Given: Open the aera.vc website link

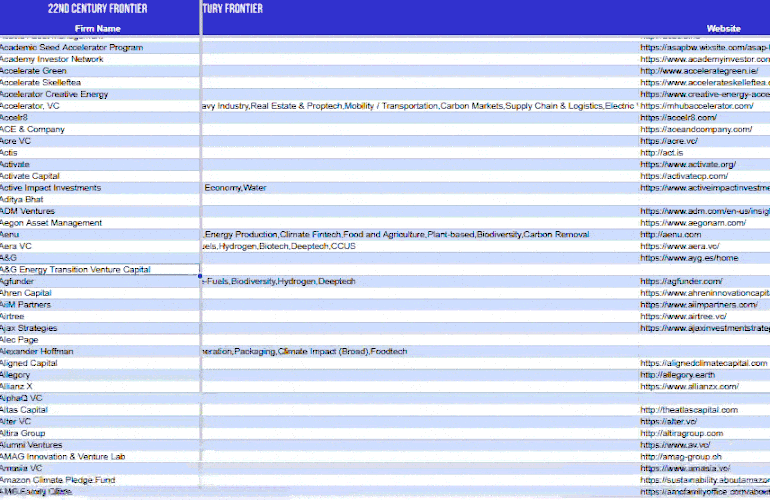Looking at the screenshot, I should (x=680, y=247).
